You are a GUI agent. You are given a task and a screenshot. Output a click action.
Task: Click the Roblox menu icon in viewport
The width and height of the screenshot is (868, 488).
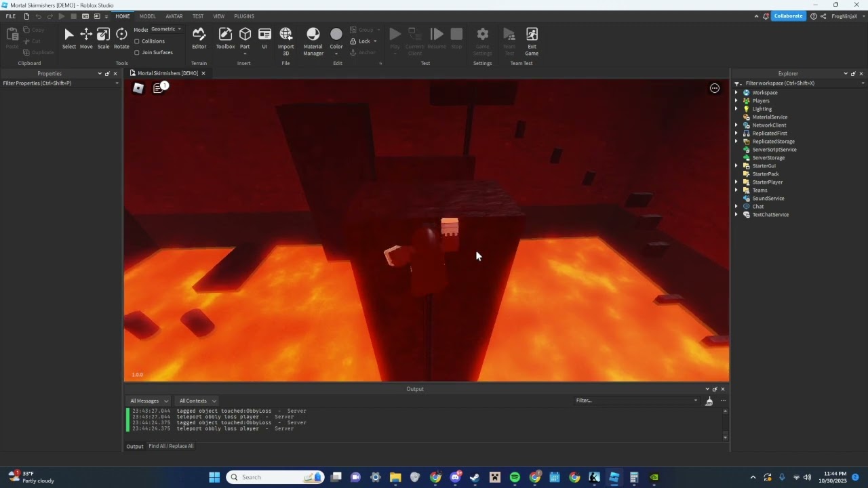pos(138,88)
